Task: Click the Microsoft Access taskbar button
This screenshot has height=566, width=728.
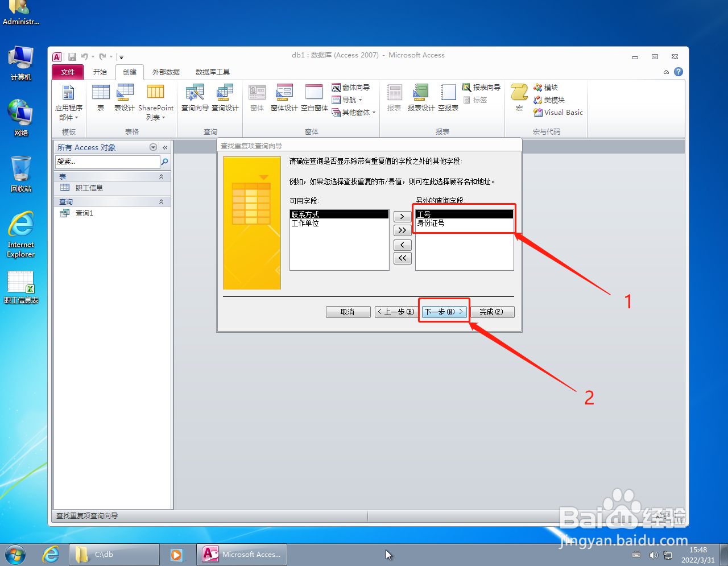Action: 242,554
